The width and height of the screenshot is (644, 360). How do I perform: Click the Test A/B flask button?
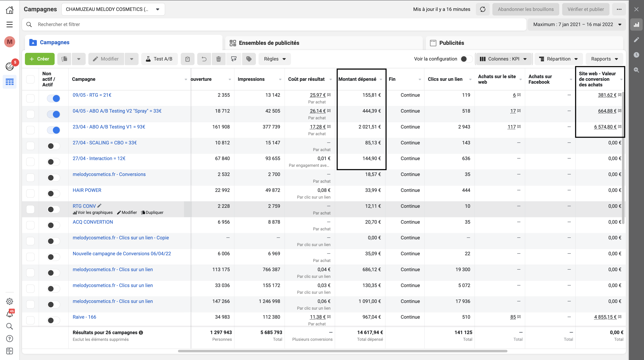pos(159,59)
